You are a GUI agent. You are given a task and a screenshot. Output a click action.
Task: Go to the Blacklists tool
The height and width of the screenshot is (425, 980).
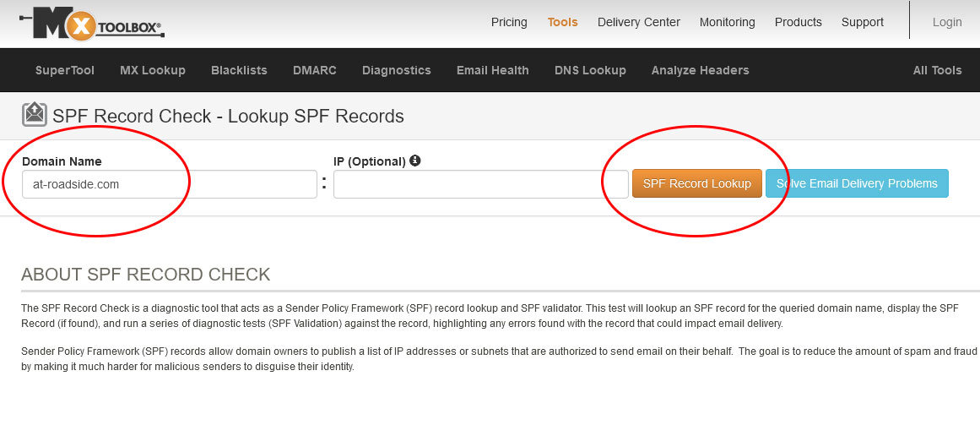coord(239,70)
